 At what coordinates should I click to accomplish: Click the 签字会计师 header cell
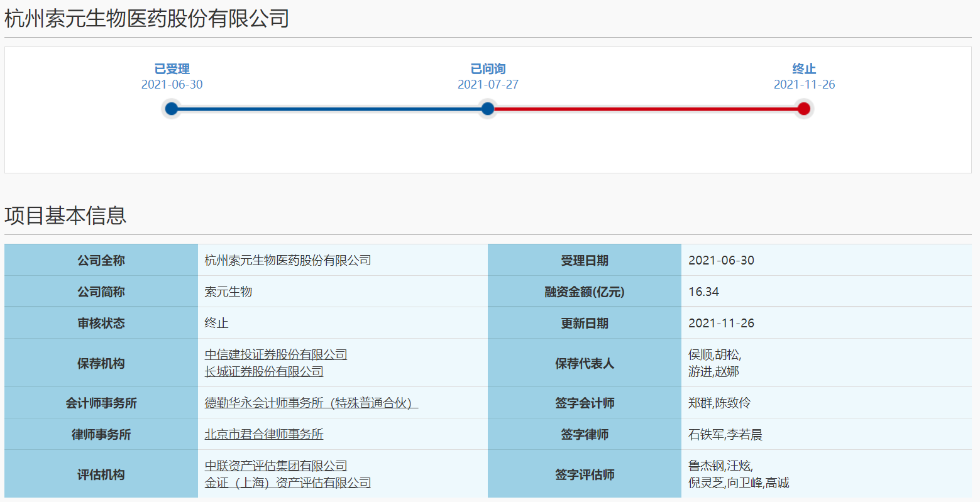tap(585, 403)
